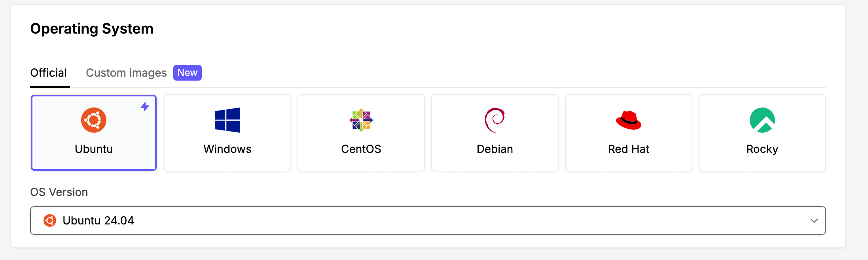The width and height of the screenshot is (868, 260).
Task: Click the Red Hat label text
Action: click(x=629, y=149)
